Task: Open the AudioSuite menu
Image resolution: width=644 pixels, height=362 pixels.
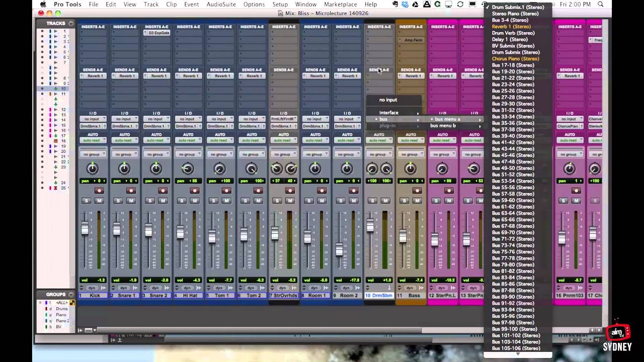Action: pos(221,4)
